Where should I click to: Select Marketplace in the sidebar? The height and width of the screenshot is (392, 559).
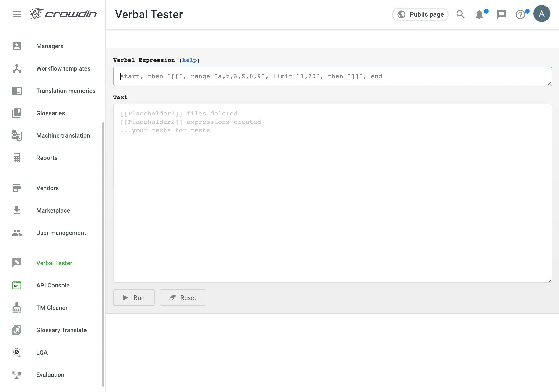(53, 210)
